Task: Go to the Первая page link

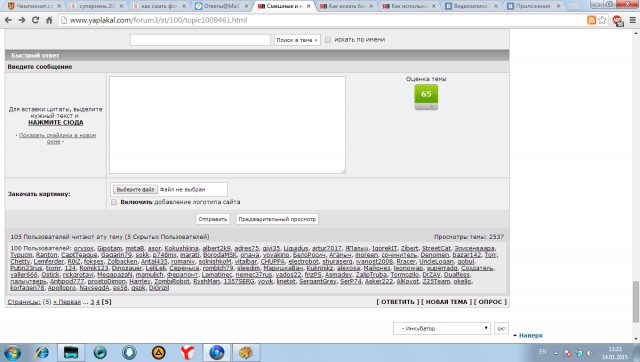Action: tap(67, 302)
